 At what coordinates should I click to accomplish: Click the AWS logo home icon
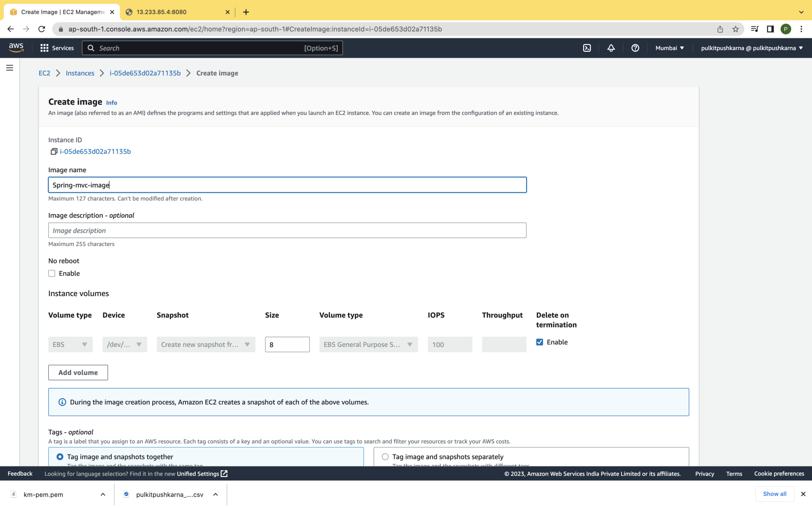[16, 47]
